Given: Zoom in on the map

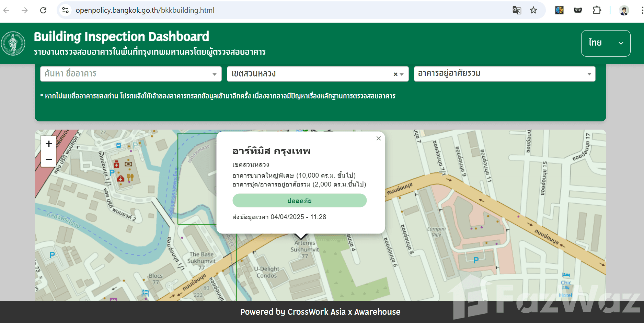Looking at the screenshot, I should point(49,144).
